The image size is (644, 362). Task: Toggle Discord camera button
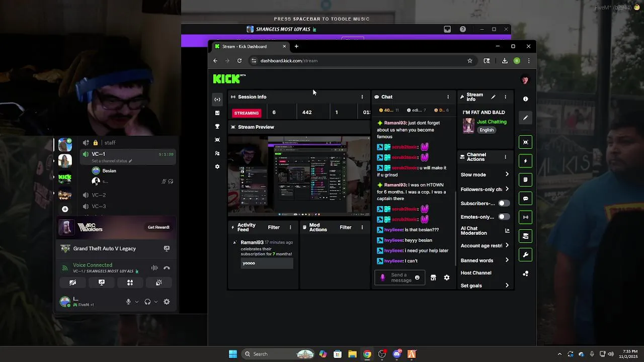(72, 283)
